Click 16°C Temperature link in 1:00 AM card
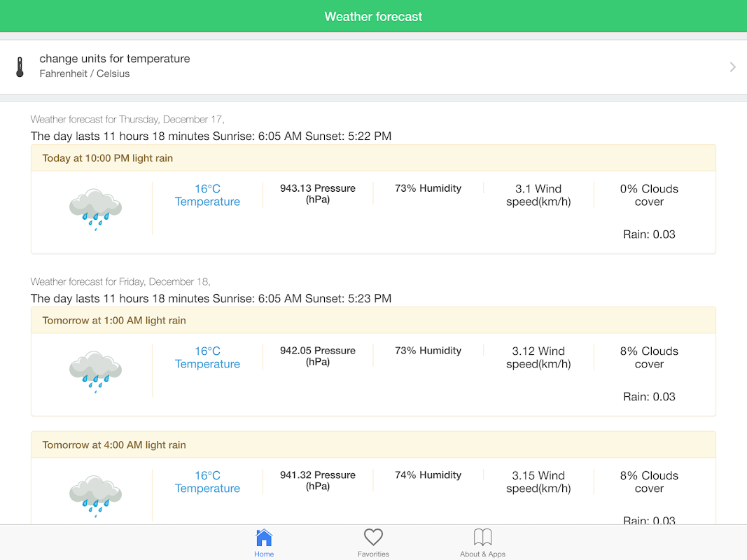This screenshot has height=560, width=747. (207, 358)
